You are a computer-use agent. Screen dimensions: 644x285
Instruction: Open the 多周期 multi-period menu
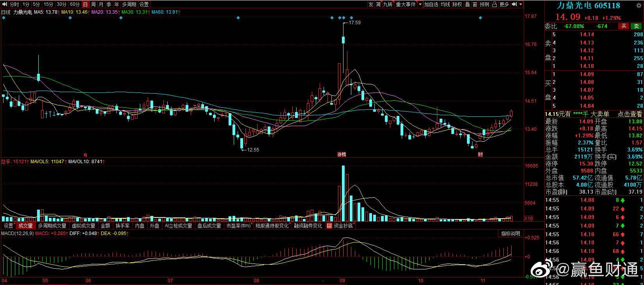(129, 4)
